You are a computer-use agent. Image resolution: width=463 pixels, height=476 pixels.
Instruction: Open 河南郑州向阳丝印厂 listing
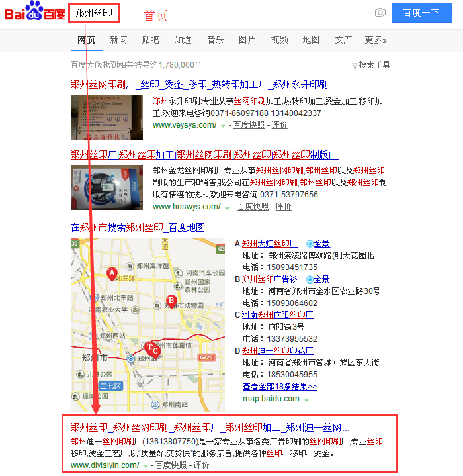277,315
